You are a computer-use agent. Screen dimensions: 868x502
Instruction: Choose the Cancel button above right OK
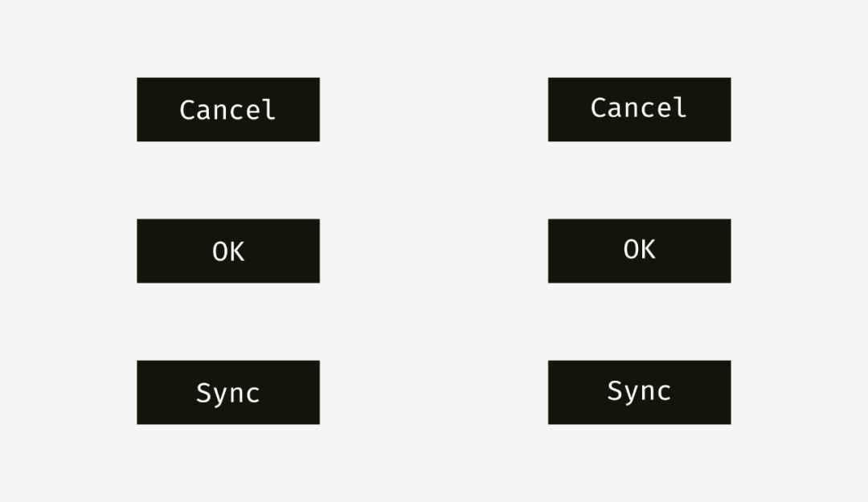(640, 109)
